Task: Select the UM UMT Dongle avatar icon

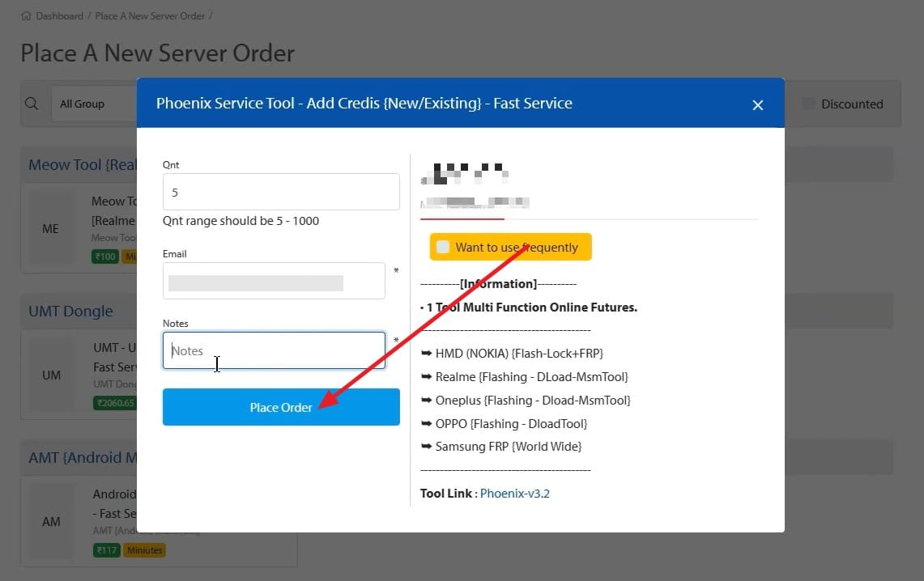Action: click(51, 375)
